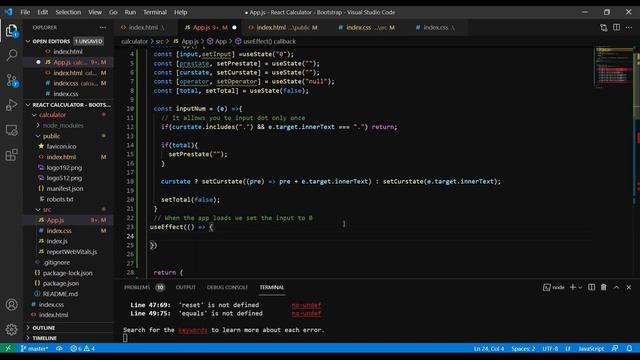Open the Selection menu
Viewport: 640px width, 360px height.
68,12
